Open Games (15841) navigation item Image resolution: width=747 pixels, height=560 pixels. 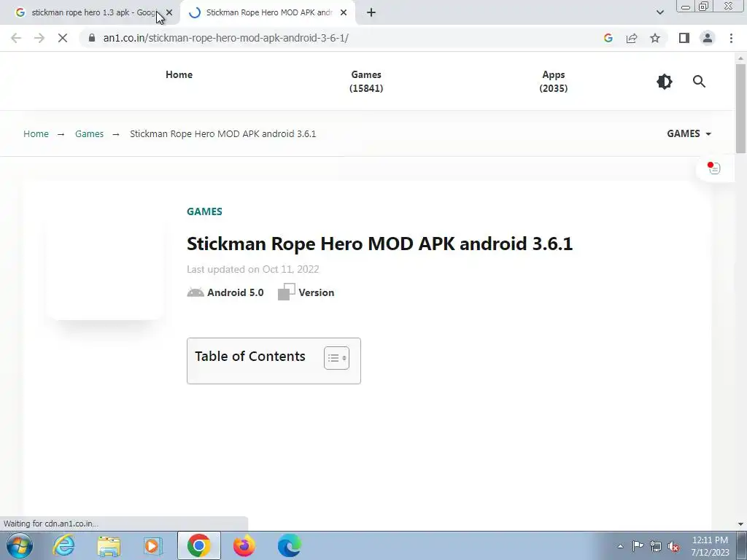pyautogui.click(x=366, y=82)
